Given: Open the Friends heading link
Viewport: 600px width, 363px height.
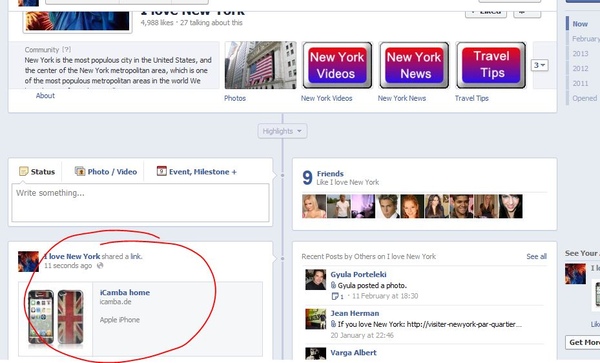Looking at the screenshot, I should click(330, 174).
